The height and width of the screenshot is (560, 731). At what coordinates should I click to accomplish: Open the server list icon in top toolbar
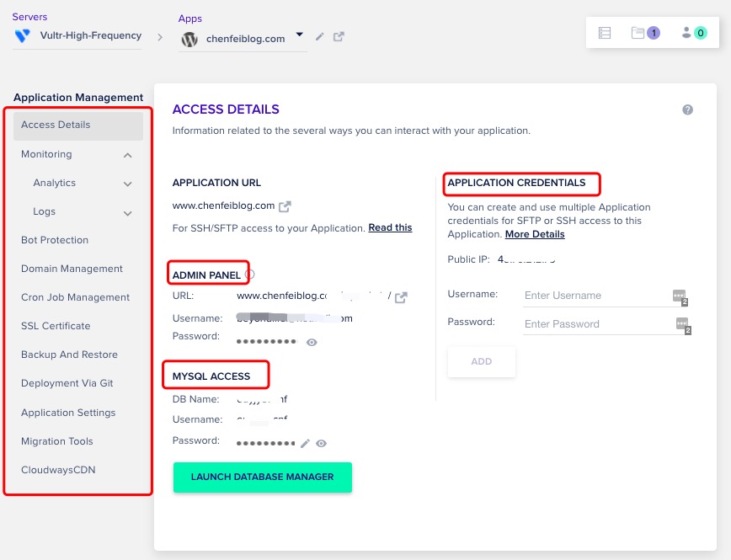tap(605, 33)
